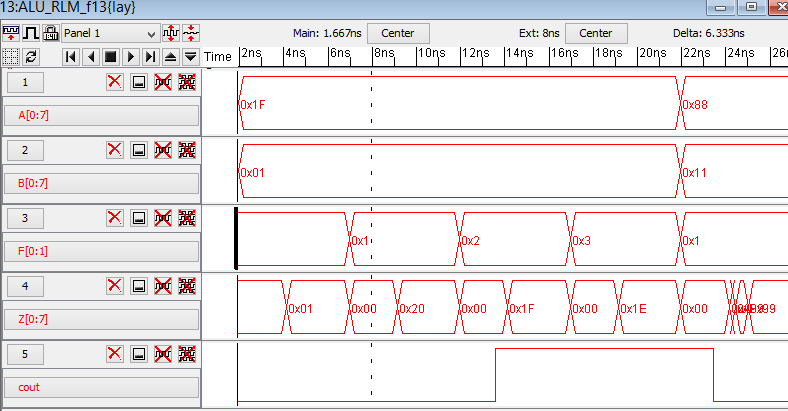Image resolution: width=788 pixels, height=411 pixels.
Task: Click crossed-out multi-waveform icon in panel 4
Action: click(187, 286)
